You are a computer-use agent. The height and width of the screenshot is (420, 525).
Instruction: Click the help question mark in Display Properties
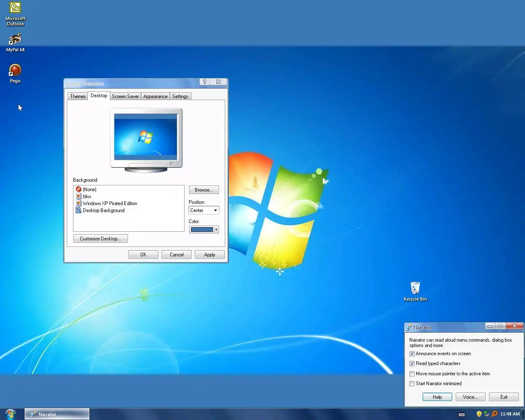point(205,82)
